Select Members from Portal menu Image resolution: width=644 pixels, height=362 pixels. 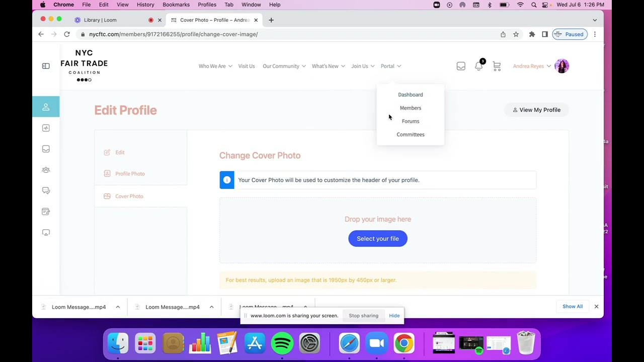[x=411, y=108]
